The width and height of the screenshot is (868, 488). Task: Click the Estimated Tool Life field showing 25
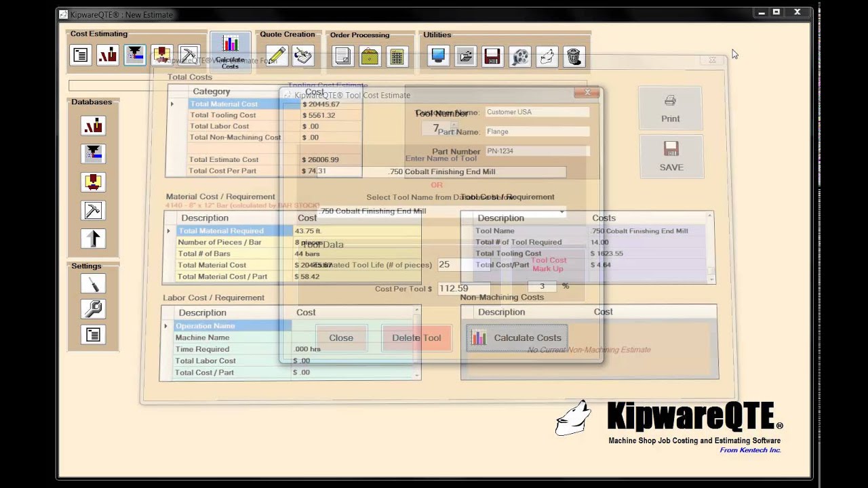coord(464,265)
